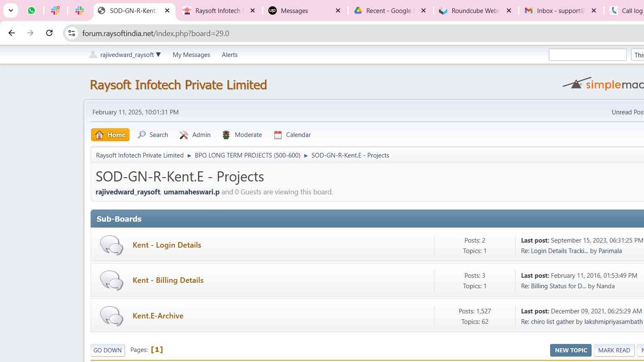Open the first Slack pinned tab
The image size is (644, 362).
[x=55, y=10]
